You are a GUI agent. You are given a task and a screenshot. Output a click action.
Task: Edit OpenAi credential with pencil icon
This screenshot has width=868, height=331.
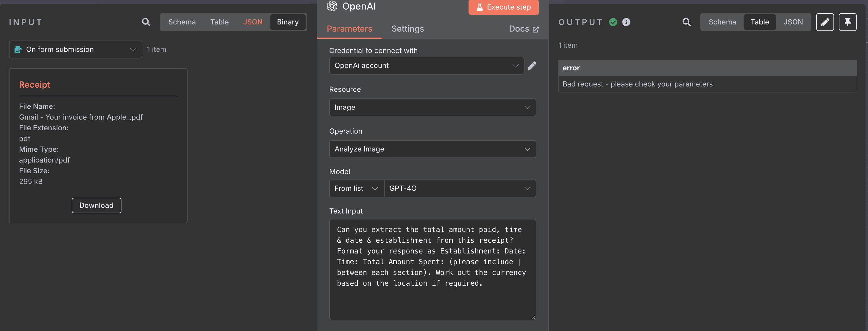tap(532, 66)
